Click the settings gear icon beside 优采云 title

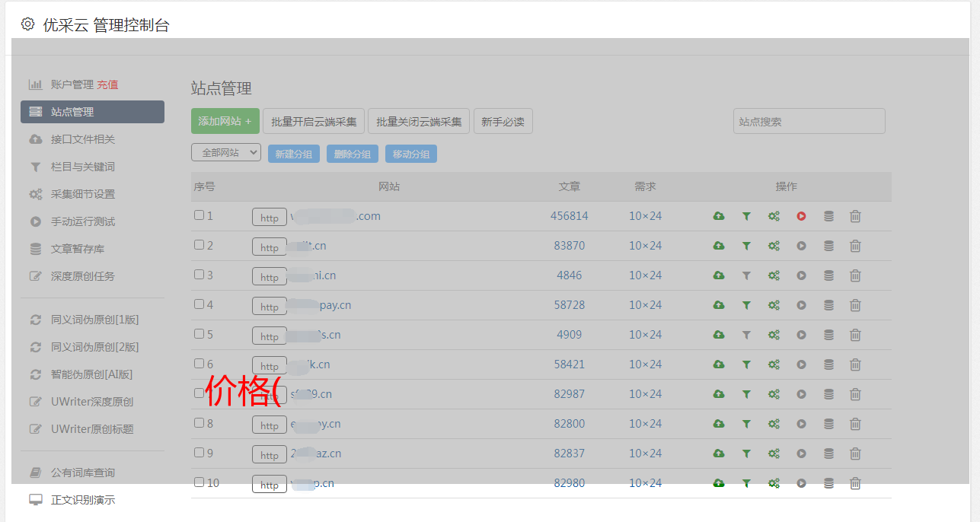point(28,24)
